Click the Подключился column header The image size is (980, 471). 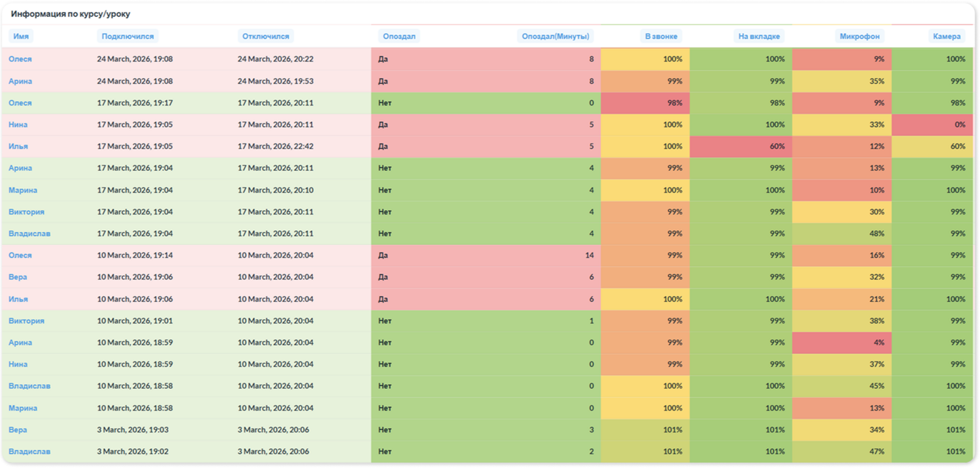coord(128,36)
